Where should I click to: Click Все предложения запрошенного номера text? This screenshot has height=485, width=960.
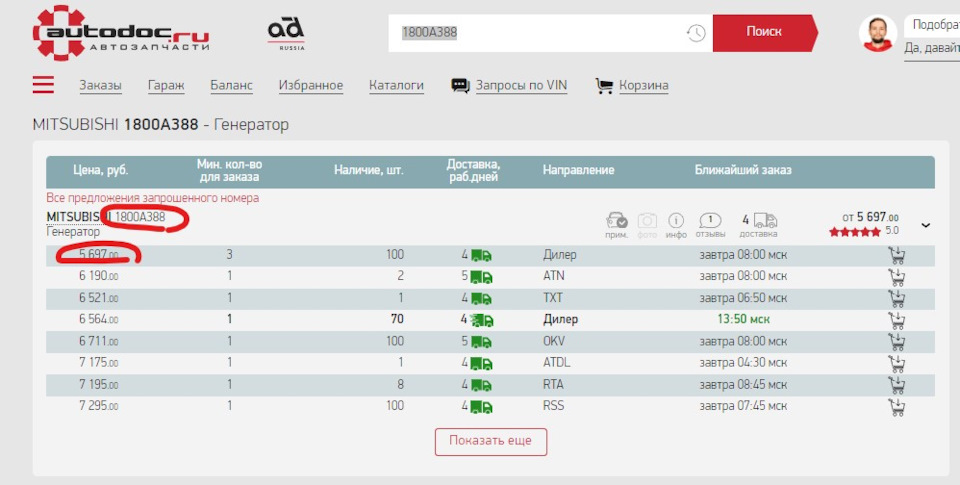point(152,198)
